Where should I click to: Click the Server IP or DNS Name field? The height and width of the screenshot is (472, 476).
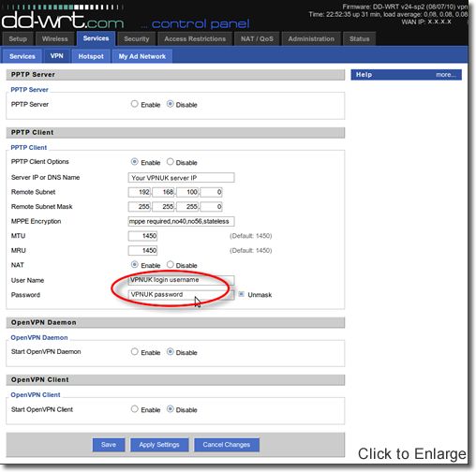pos(181,178)
